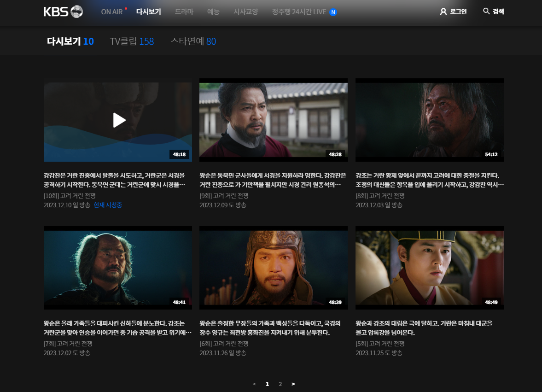Viewport: 542px width, 392px height.
Task: Go to the next page arrow
Action: 293,384
